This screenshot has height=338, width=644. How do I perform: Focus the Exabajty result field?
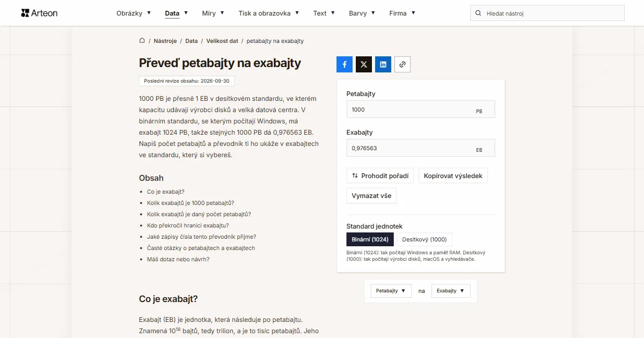pyautogui.click(x=421, y=148)
